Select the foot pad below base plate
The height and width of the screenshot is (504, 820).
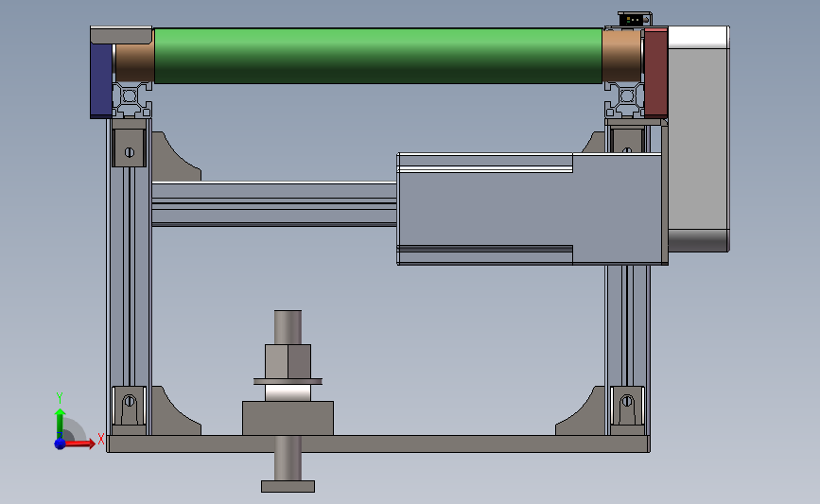288,486
